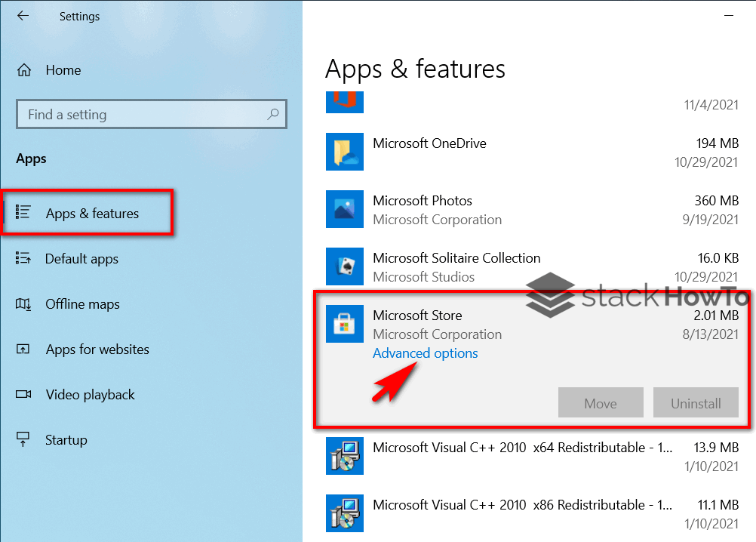Click the Video playback camera icon
Screen dimensions: 756x542
pos(23,395)
